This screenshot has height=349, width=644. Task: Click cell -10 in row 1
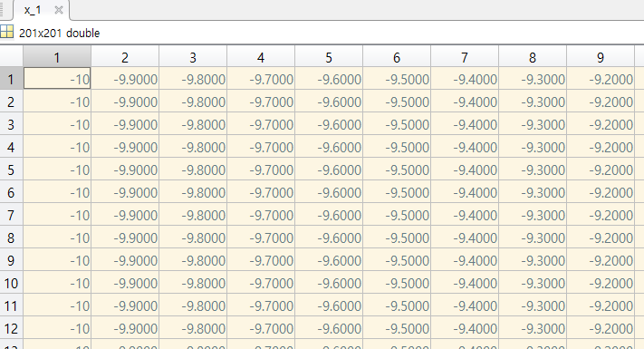point(57,79)
